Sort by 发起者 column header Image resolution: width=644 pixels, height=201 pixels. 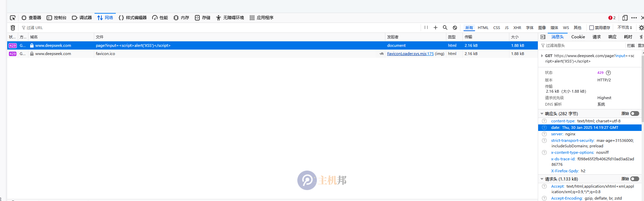416,37
